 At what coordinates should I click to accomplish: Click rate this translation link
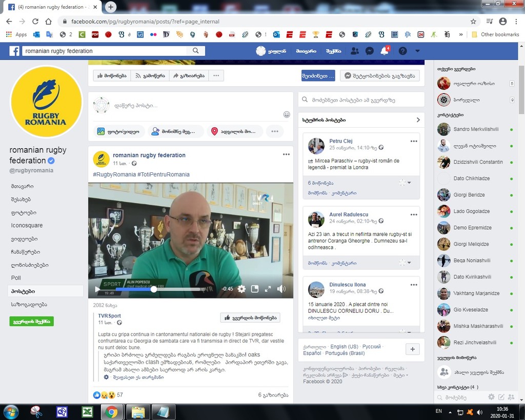click(138, 377)
